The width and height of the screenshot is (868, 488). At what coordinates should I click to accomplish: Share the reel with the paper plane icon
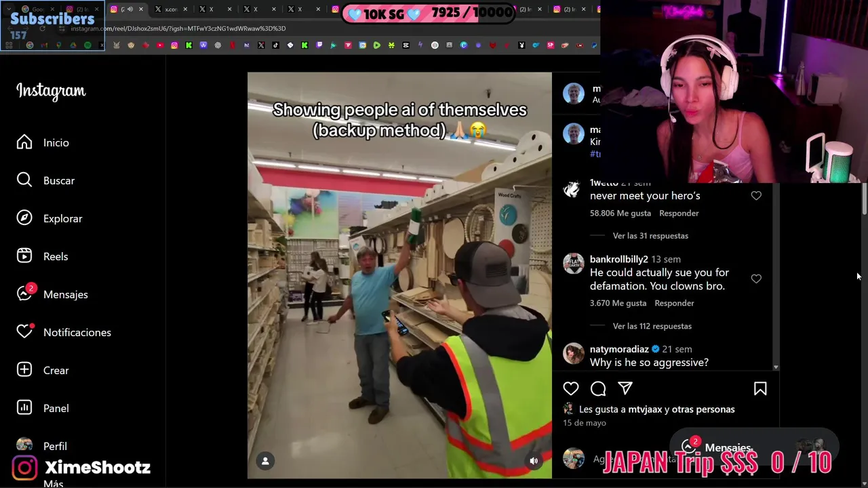[625, 388]
